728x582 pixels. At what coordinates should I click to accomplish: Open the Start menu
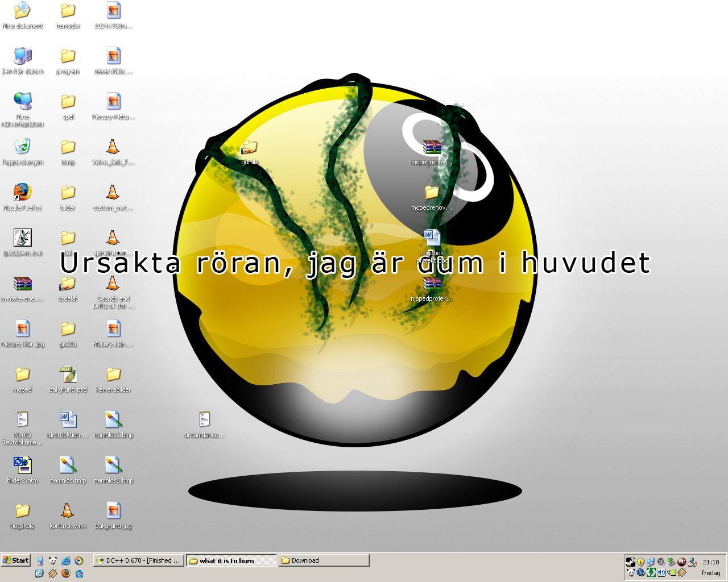click(16, 560)
